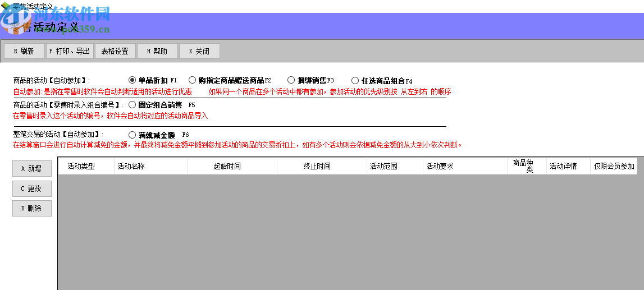The width and height of the screenshot is (644, 290).
Task: Open H 帮助 help
Action: pyautogui.click(x=157, y=51)
